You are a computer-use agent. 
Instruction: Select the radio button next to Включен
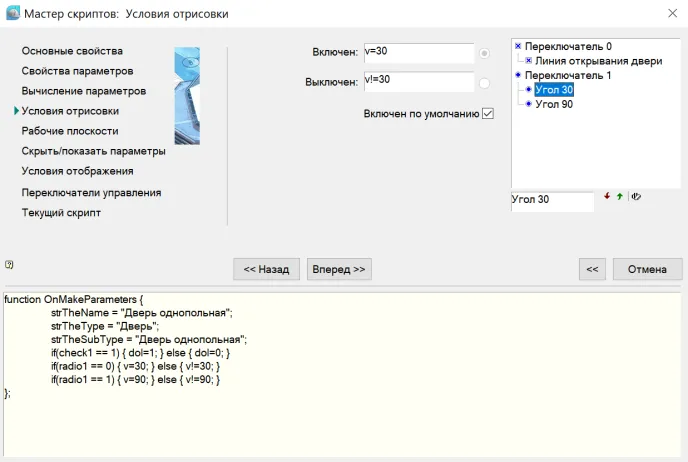(485, 53)
